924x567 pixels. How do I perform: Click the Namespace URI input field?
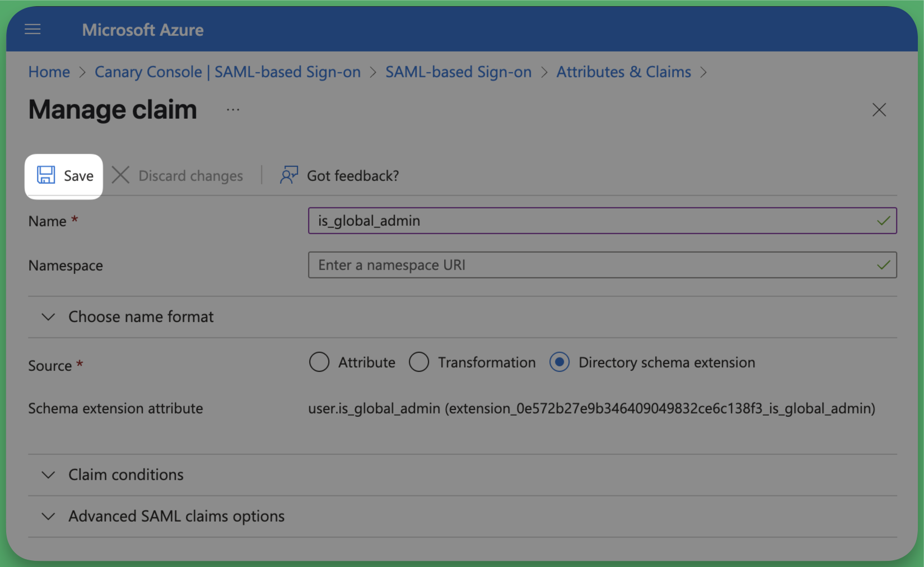tap(602, 265)
